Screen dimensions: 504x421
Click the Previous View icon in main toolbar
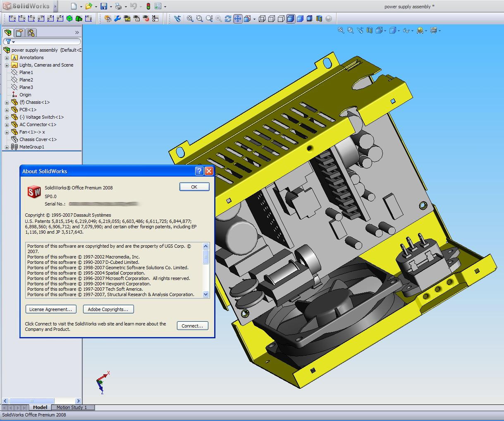pyautogui.click(x=177, y=19)
